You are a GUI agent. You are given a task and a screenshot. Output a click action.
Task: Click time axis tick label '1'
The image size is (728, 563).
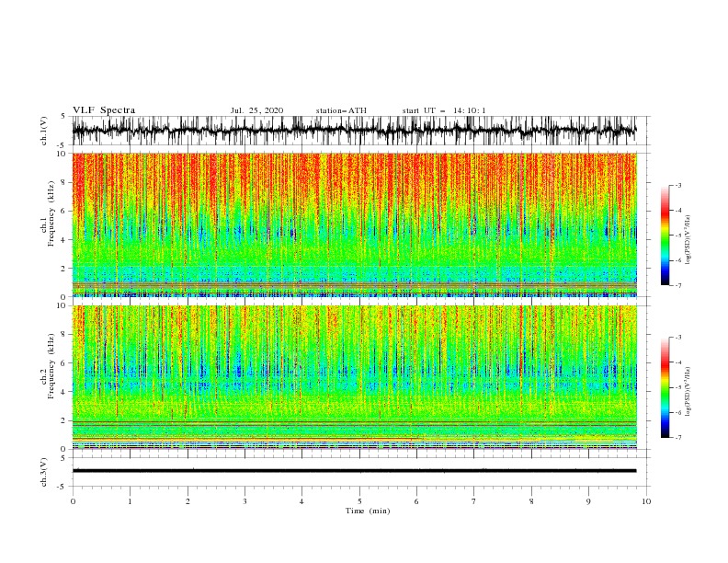(130, 501)
